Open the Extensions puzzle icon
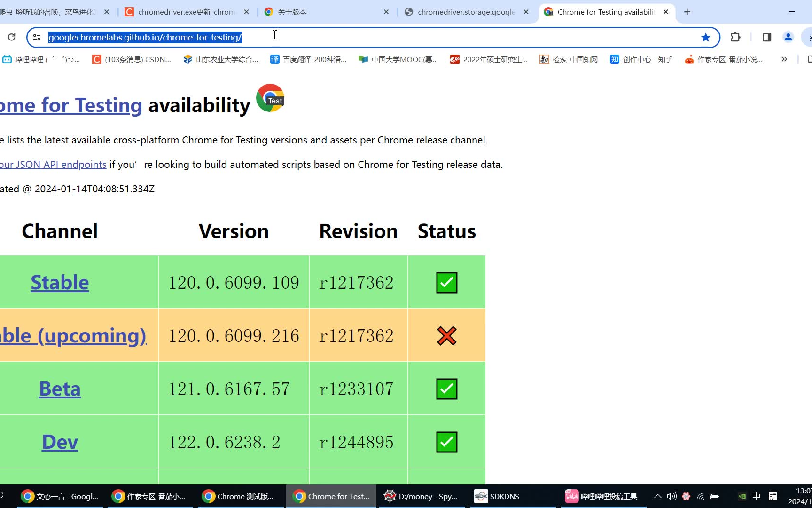Image resolution: width=812 pixels, height=508 pixels. coord(735,37)
